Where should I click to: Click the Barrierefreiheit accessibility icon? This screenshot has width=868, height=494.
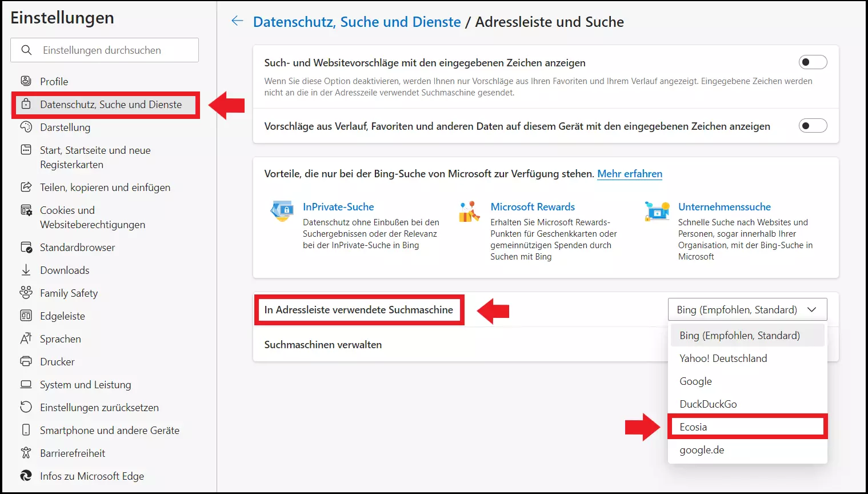[26, 453]
